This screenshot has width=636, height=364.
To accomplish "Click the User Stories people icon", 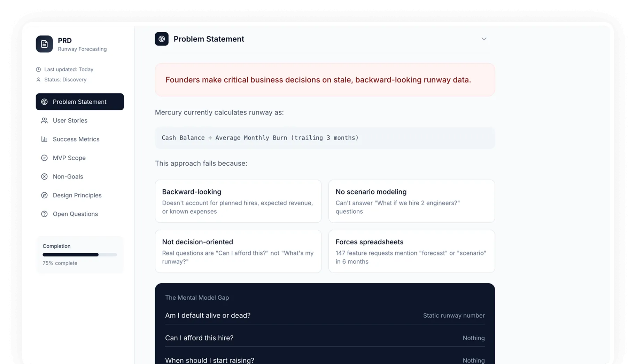I will pyautogui.click(x=44, y=120).
